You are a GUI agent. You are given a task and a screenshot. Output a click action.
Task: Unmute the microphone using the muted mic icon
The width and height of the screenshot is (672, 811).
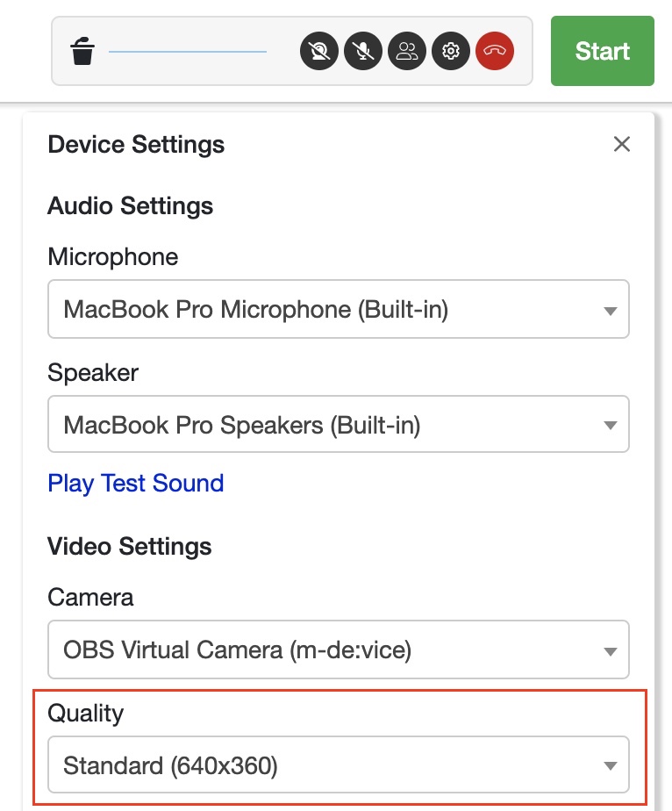(363, 51)
